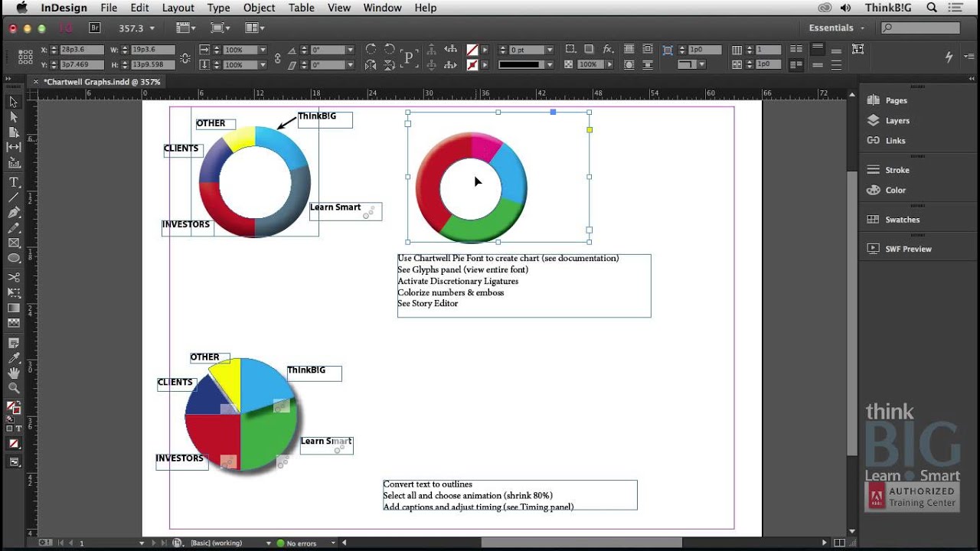
Task: Click the workspace search field
Action: pos(920,28)
